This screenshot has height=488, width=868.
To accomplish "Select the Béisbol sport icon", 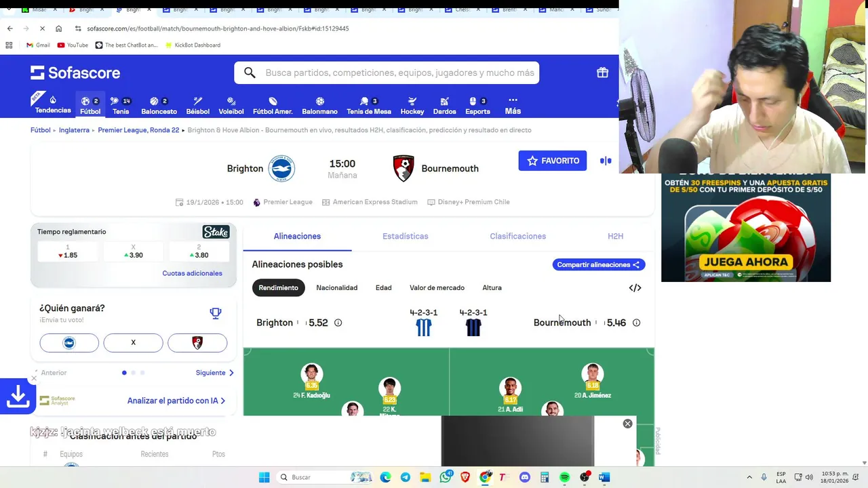I will pos(197,105).
